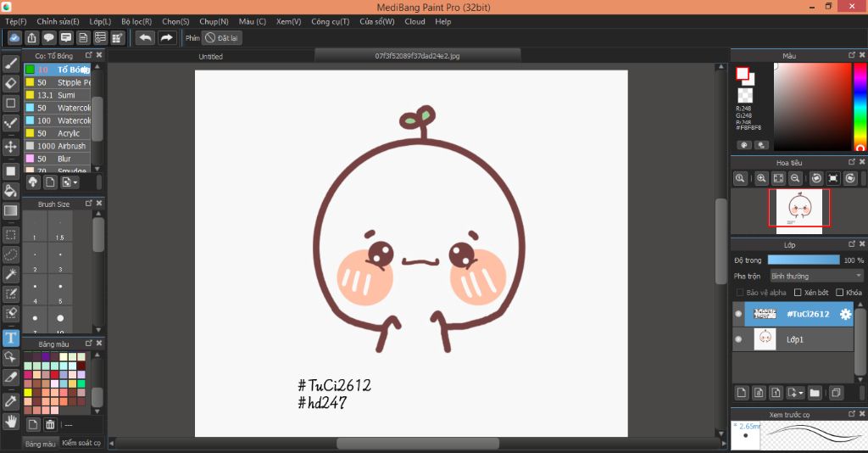This screenshot has height=453, width=868.
Task: Toggle the Bảo vệ alpha checkbox
Action: (x=739, y=293)
